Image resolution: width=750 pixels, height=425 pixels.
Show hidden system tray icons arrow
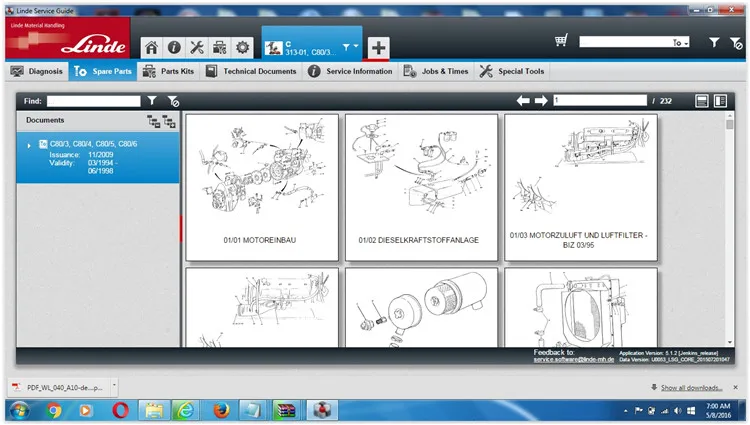[x=626, y=411]
